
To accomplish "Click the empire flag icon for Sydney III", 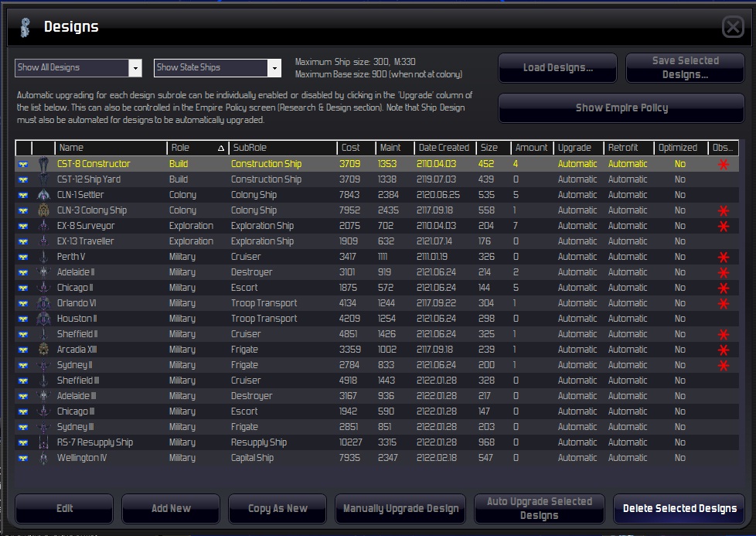I will click(23, 428).
